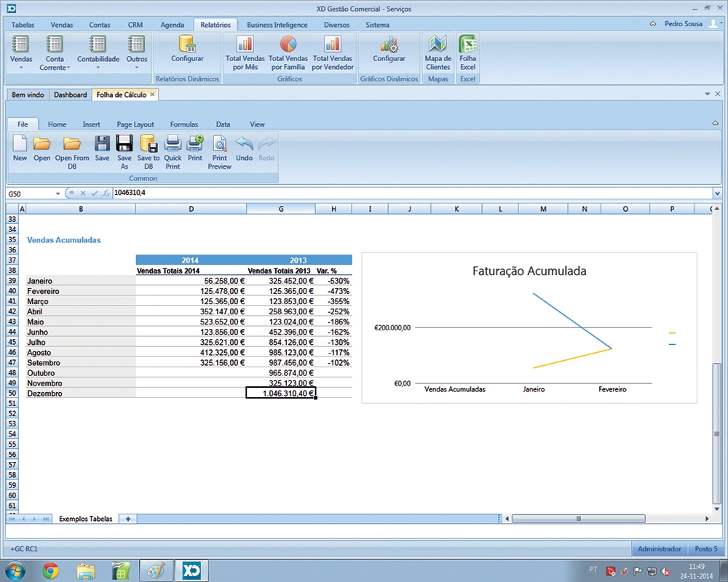Close the Folha de Cálculo tab
The height and width of the screenshot is (582, 728).
click(x=152, y=95)
